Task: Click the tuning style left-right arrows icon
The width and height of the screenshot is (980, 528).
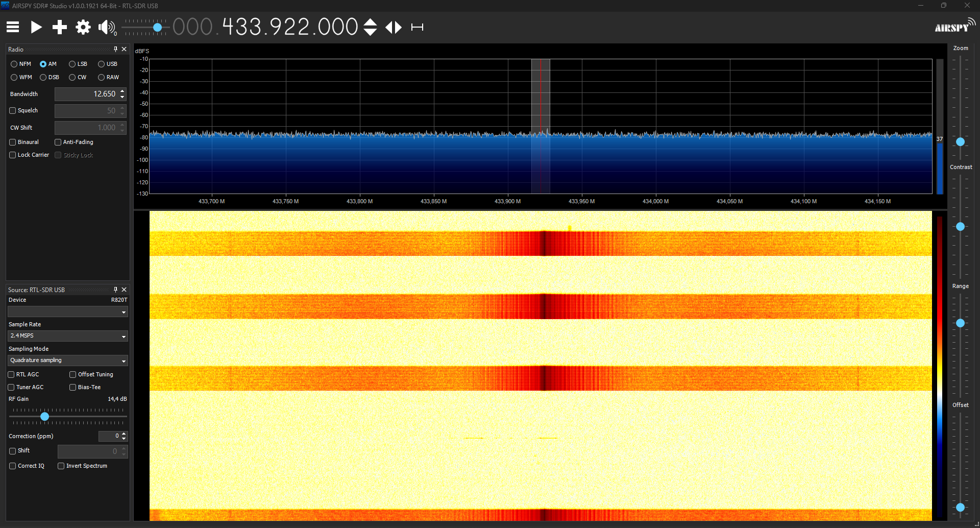Action: tap(394, 27)
